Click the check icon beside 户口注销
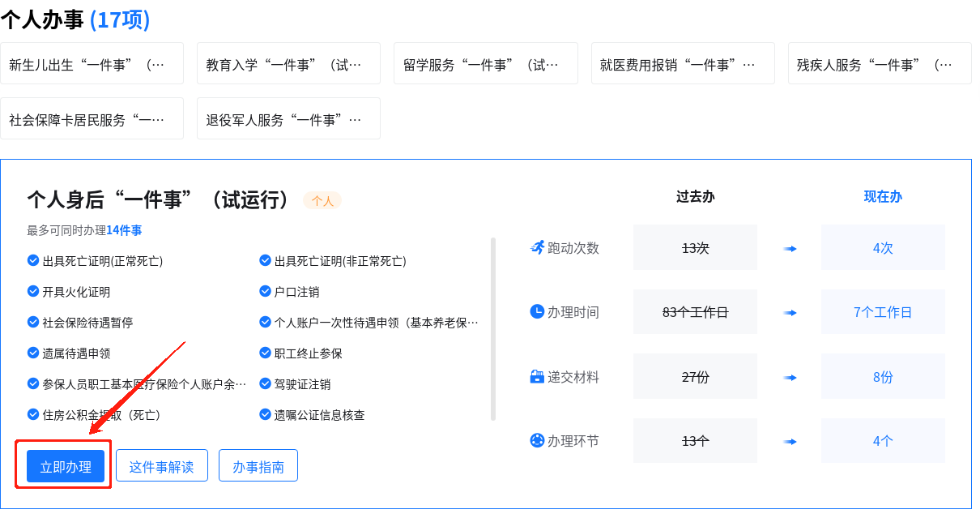The height and width of the screenshot is (518, 980). point(265,291)
